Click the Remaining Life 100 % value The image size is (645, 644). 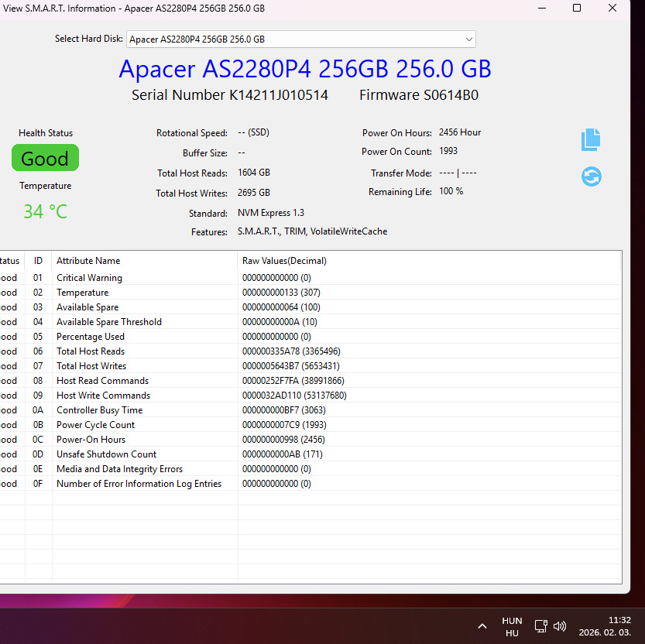(451, 191)
